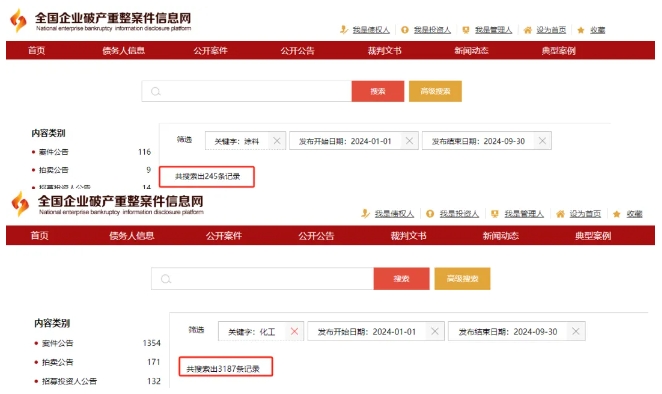Remove the end date 2024-09-30 filter on 涂料 page

[543, 141]
